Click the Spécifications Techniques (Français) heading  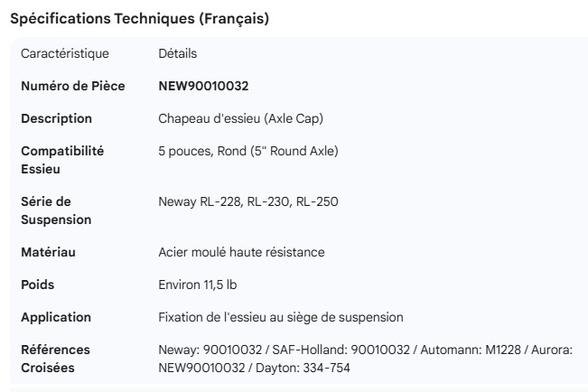click(x=139, y=19)
